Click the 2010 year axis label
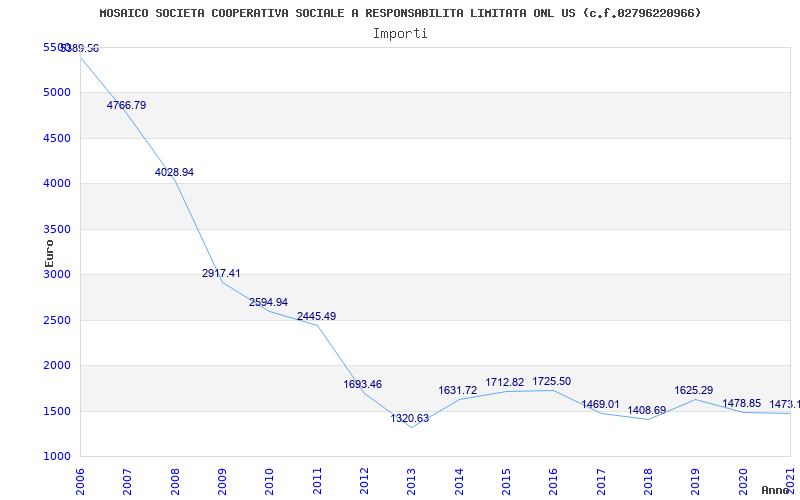The width and height of the screenshot is (800, 500). [x=269, y=482]
